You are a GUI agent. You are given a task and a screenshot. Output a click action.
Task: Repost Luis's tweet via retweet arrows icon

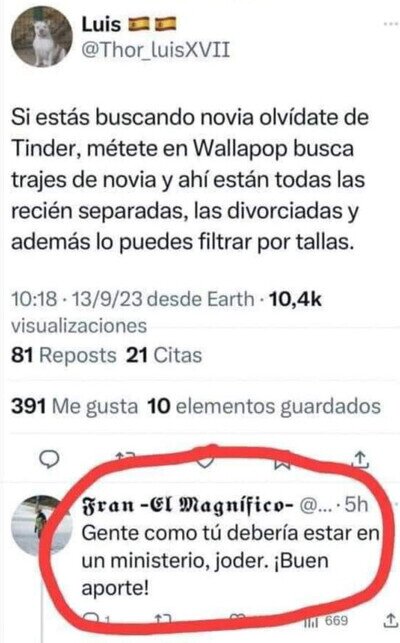[125, 457]
